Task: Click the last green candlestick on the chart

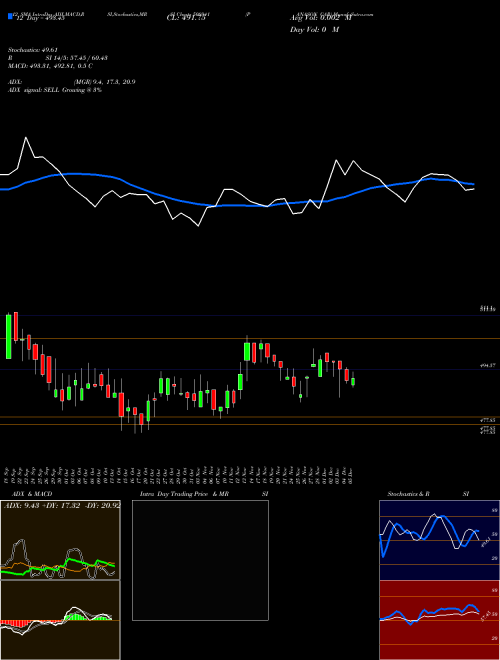Action: [353, 381]
